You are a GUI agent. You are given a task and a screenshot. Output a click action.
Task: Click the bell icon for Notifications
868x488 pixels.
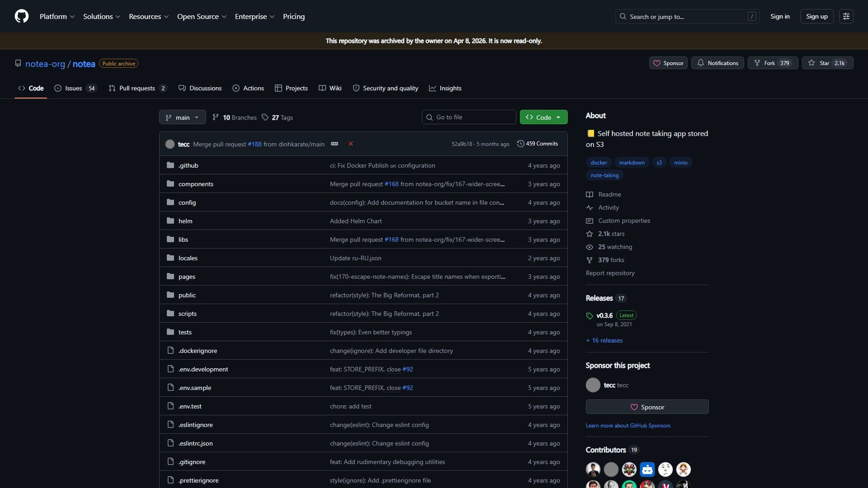700,63
